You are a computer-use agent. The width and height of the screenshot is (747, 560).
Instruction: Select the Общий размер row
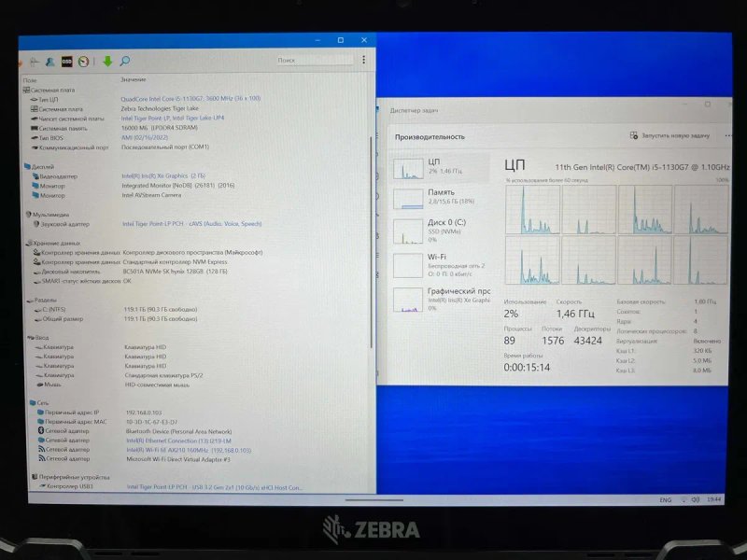click(x=115, y=319)
